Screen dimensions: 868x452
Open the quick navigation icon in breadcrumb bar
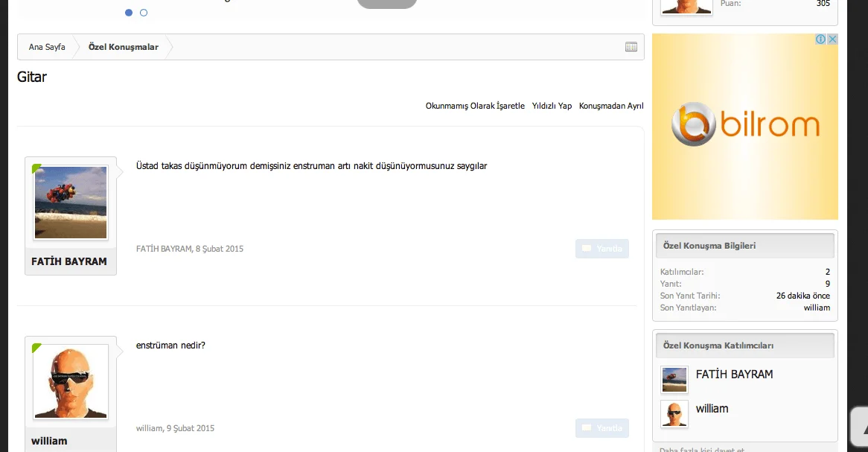click(x=631, y=47)
